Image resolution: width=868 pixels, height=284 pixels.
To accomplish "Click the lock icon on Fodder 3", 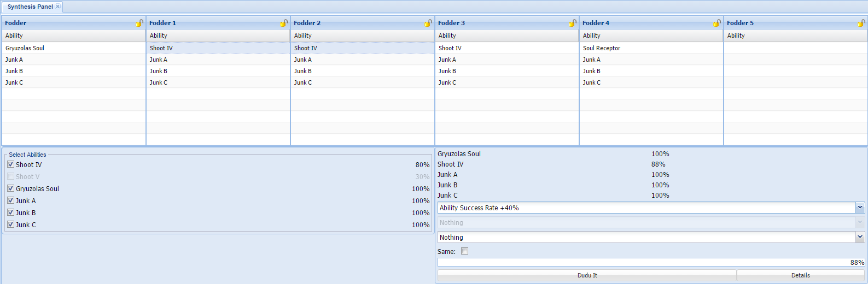I will click(x=573, y=23).
